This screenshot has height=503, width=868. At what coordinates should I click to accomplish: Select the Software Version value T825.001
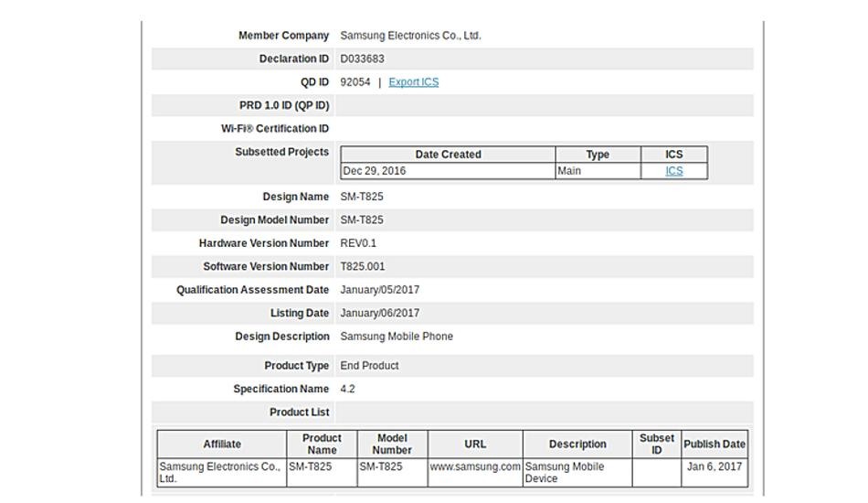click(363, 267)
